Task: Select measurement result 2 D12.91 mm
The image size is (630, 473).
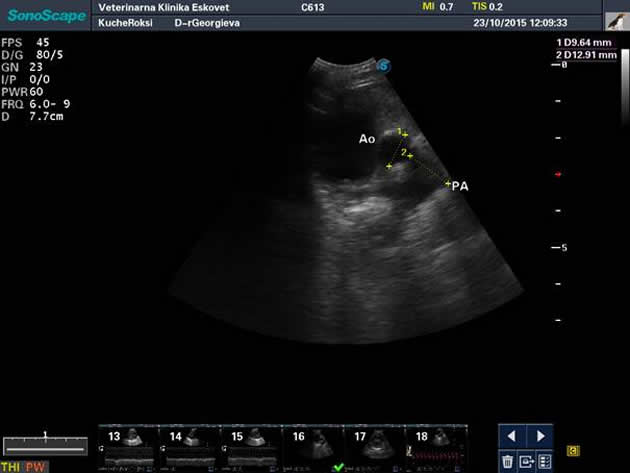Action: [x=586, y=55]
